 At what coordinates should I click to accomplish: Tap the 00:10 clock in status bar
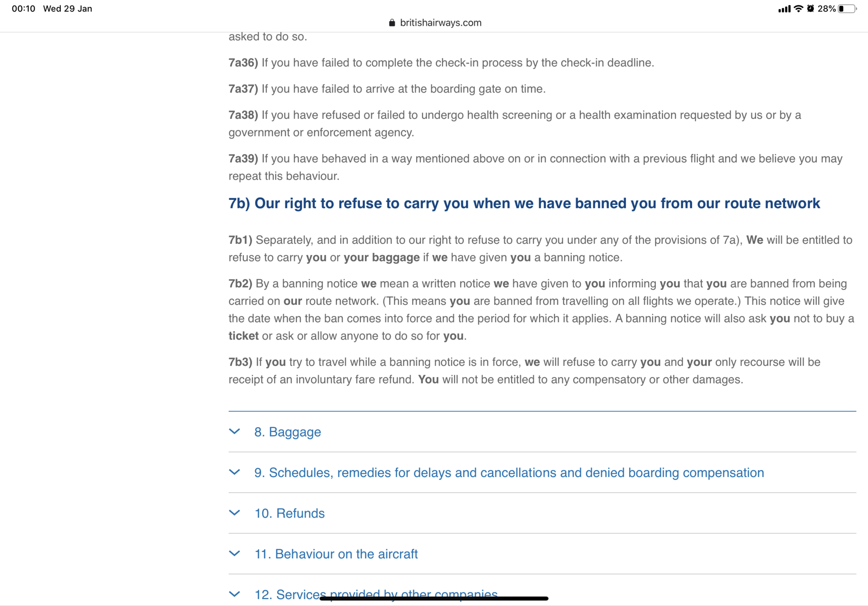[x=23, y=9]
